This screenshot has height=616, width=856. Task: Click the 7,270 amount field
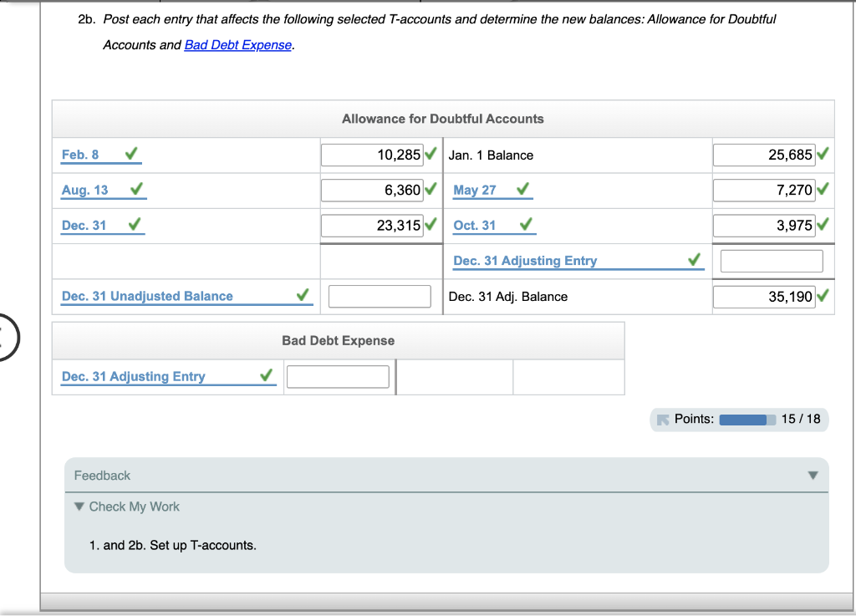[x=764, y=190]
